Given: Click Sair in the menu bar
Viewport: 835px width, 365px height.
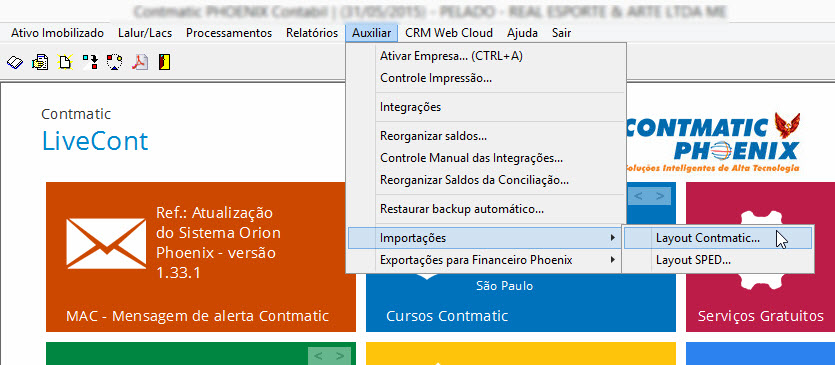Looking at the screenshot, I should coord(561,33).
